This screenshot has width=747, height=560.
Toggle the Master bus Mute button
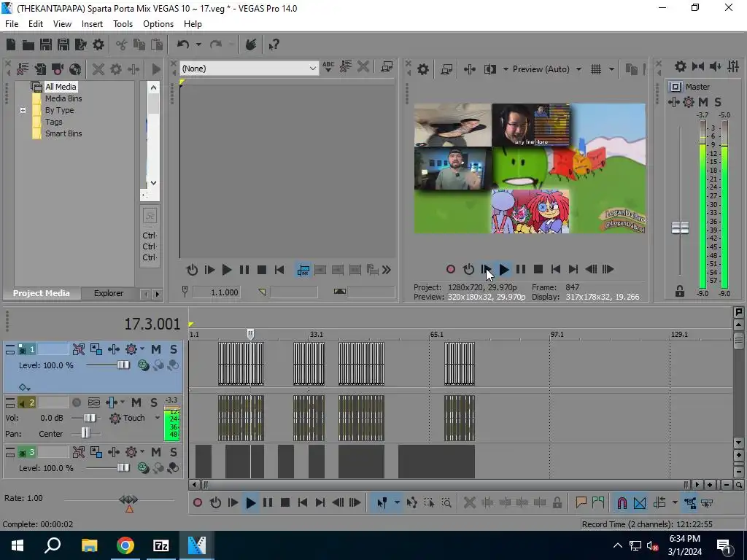[x=703, y=102]
